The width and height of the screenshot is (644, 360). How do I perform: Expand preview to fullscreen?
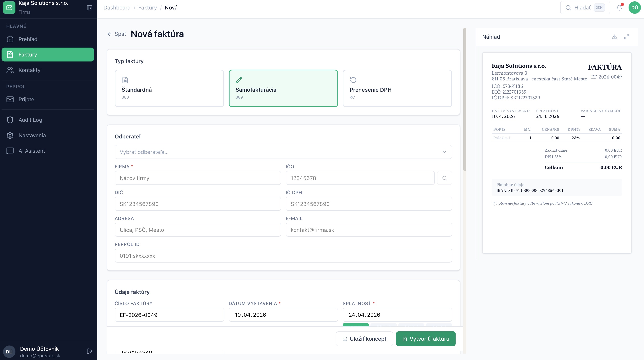(x=626, y=37)
